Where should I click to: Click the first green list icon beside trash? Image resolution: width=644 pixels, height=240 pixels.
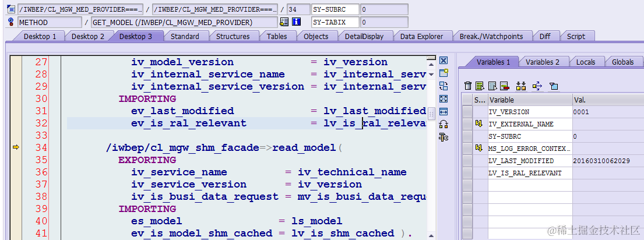tap(480, 86)
